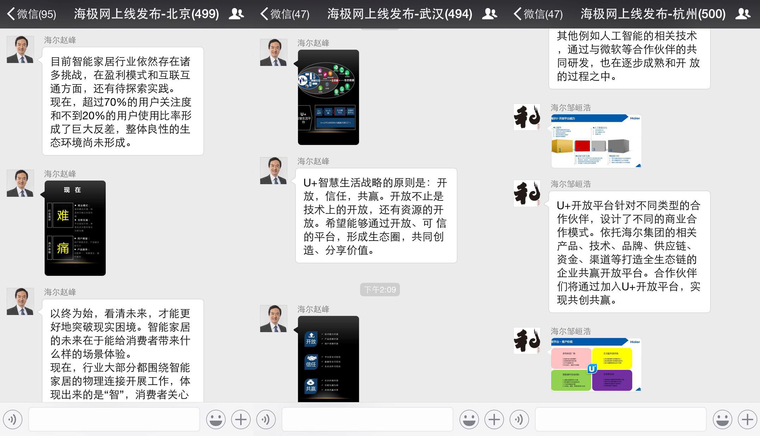The image size is (760, 436).
Task: Open 海尔邹岷浩's colorful four-quadrant slide image
Action: tap(596, 364)
